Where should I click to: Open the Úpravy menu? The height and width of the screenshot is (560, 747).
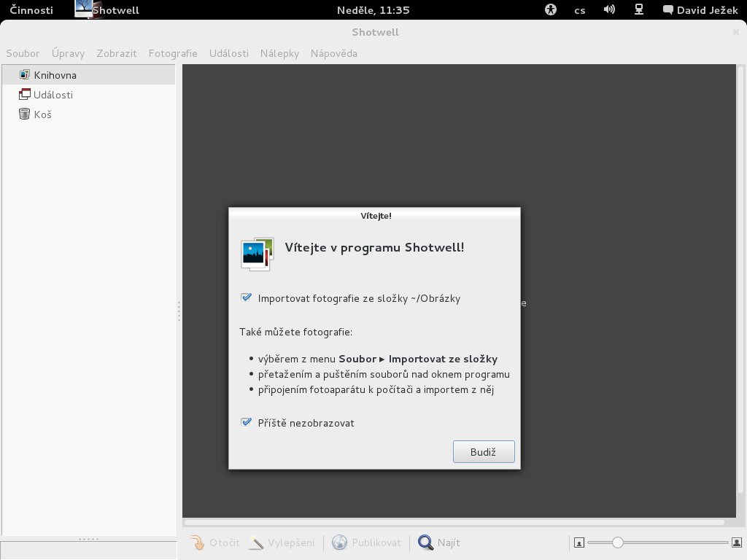point(68,53)
